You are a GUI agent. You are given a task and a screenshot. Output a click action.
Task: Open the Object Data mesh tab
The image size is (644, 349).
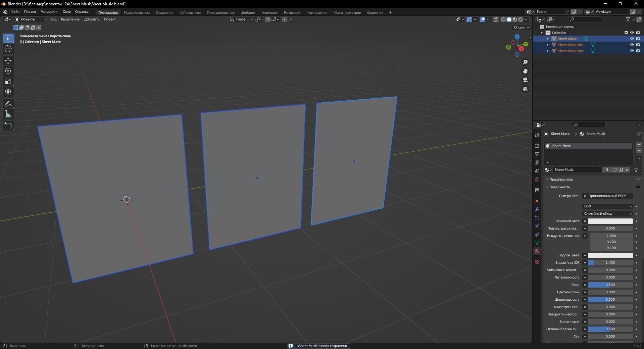point(537,243)
